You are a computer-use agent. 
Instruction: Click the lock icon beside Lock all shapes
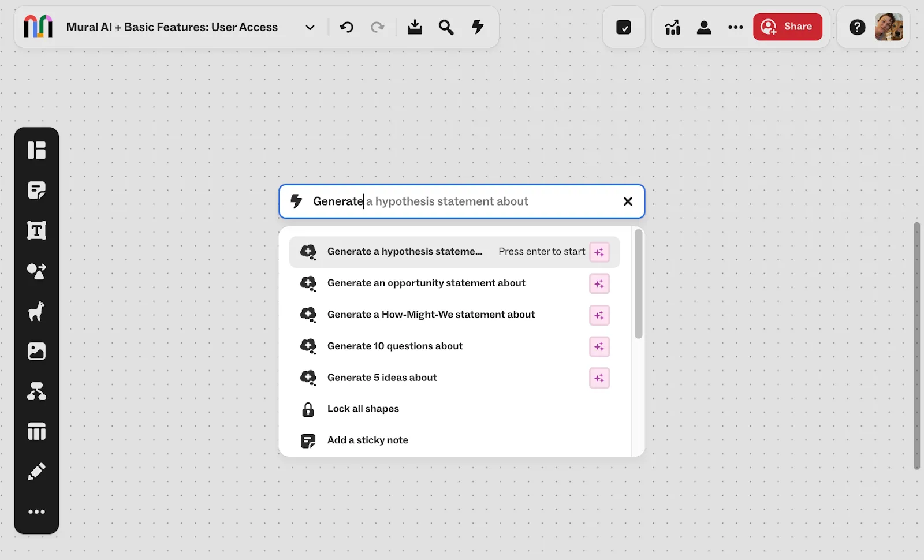point(308,409)
